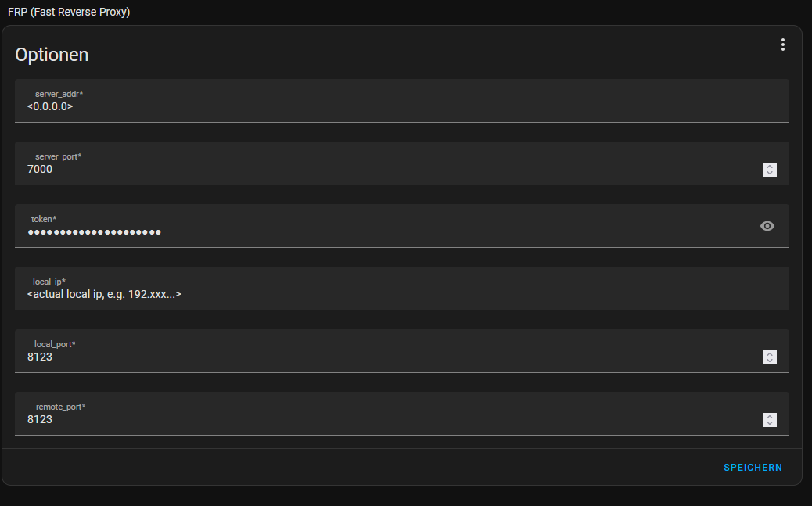Click the local_ip* field label

49,282
